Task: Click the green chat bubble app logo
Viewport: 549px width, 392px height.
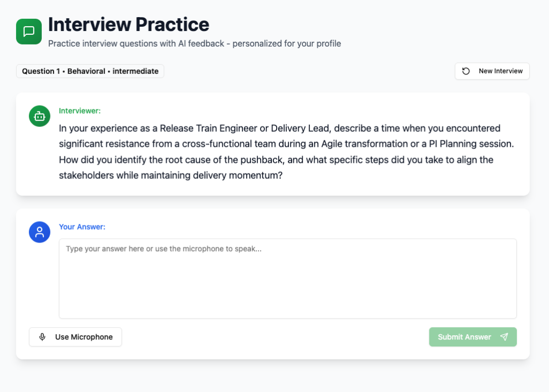Action: tap(29, 32)
